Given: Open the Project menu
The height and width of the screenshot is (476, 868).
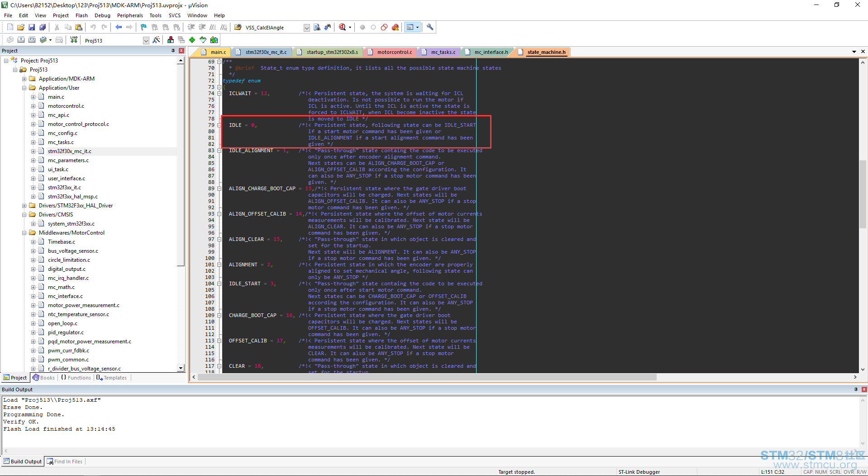Looking at the screenshot, I should (61, 15).
